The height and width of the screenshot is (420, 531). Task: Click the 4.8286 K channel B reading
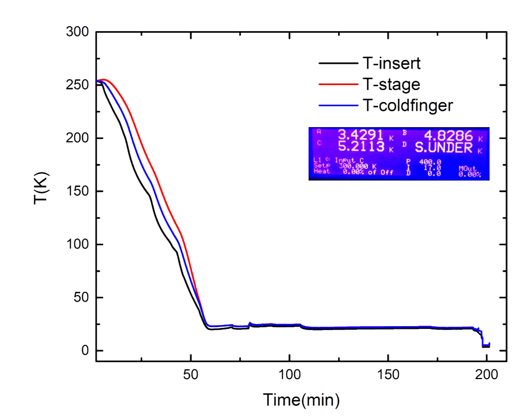pos(453,136)
